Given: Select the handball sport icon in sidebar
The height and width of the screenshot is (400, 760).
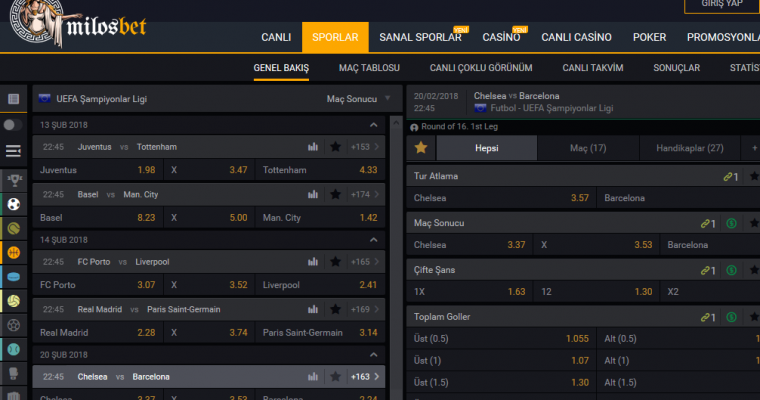Looking at the screenshot, I should pyautogui.click(x=14, y=325).
